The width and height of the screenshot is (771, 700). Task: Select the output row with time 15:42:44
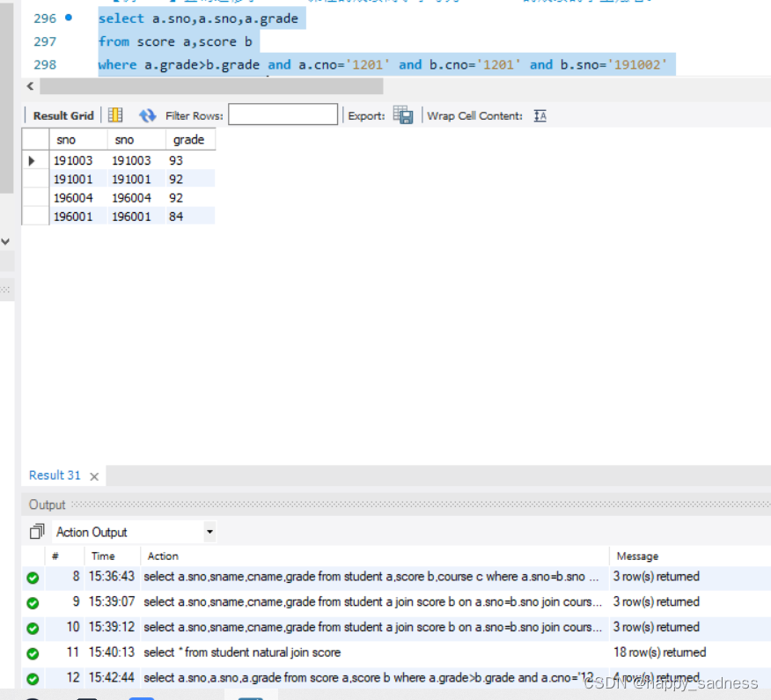pyautogui.click(x=396, y=678)
